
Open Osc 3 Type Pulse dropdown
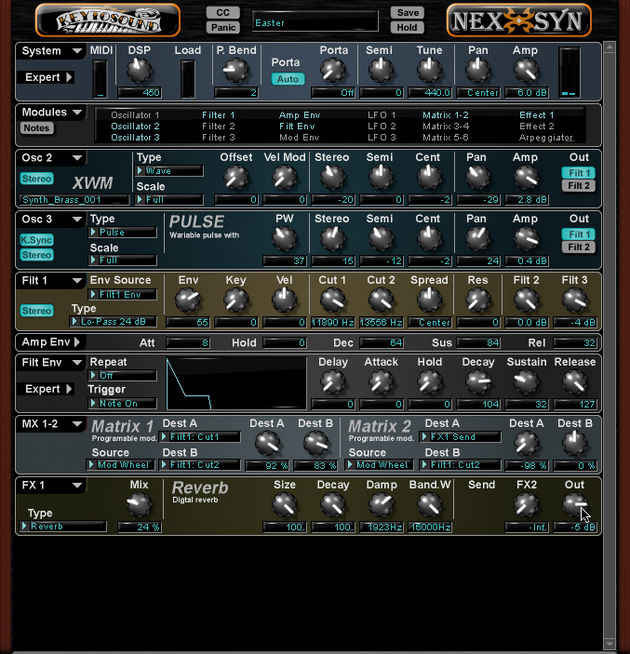coord(123,232)
